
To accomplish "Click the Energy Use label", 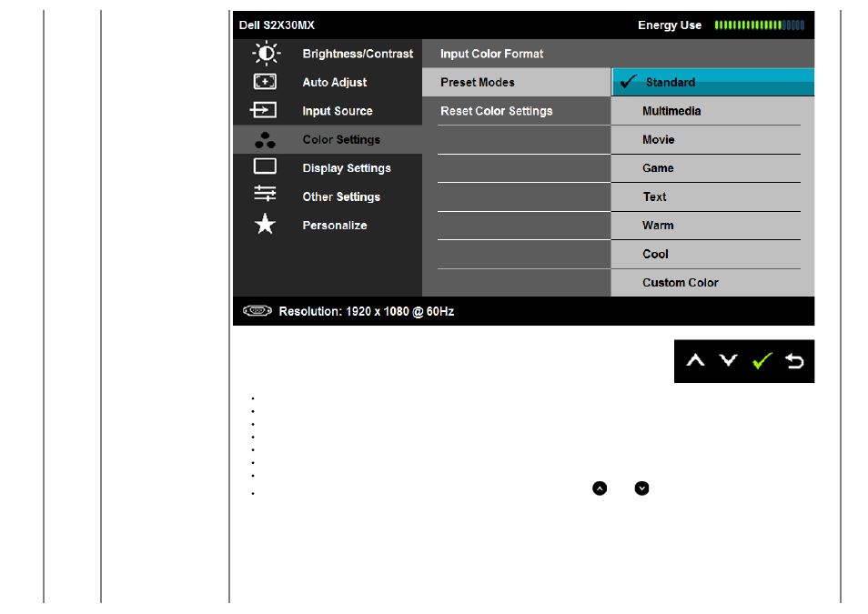I will (670, 25).
